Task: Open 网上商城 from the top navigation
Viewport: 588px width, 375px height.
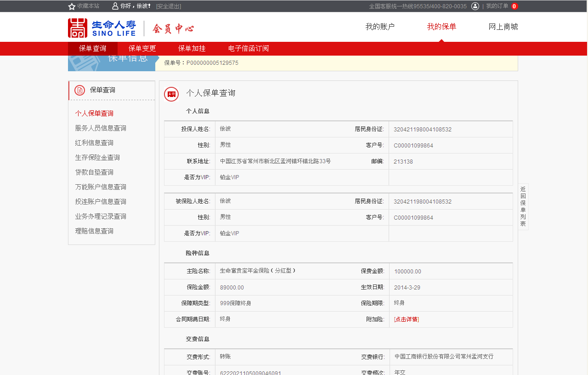Action: (503, 27)
